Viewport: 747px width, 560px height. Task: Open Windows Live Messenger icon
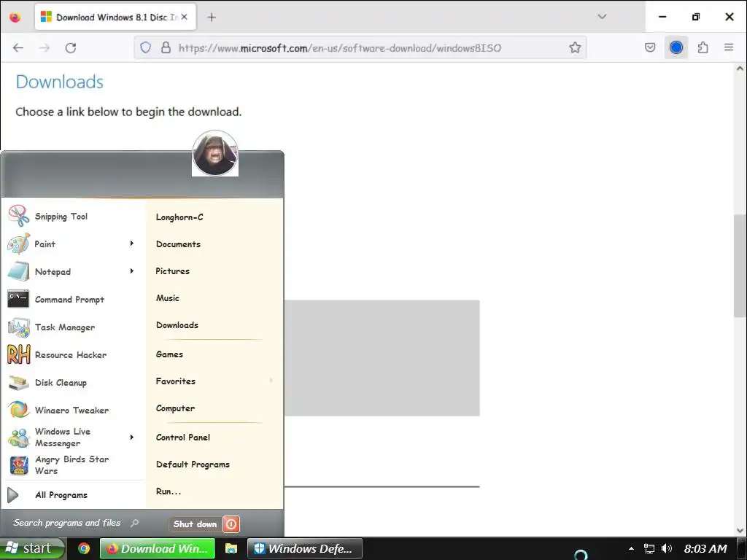(x=18, y=437)
